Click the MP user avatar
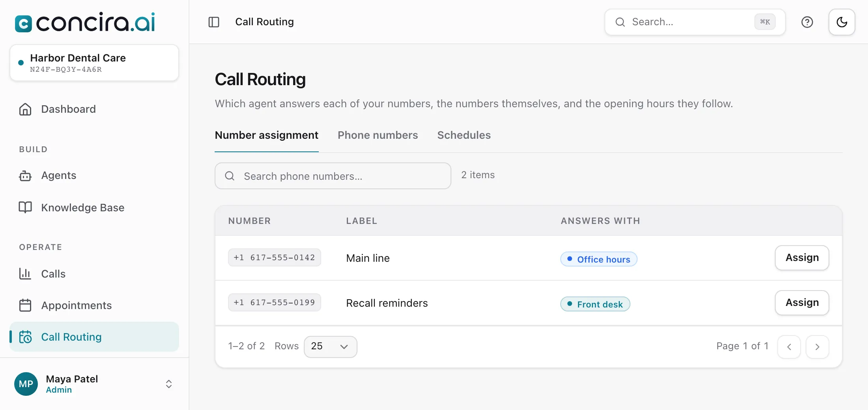The width and height of the screenshot is (868, 410). pos(26,384)
